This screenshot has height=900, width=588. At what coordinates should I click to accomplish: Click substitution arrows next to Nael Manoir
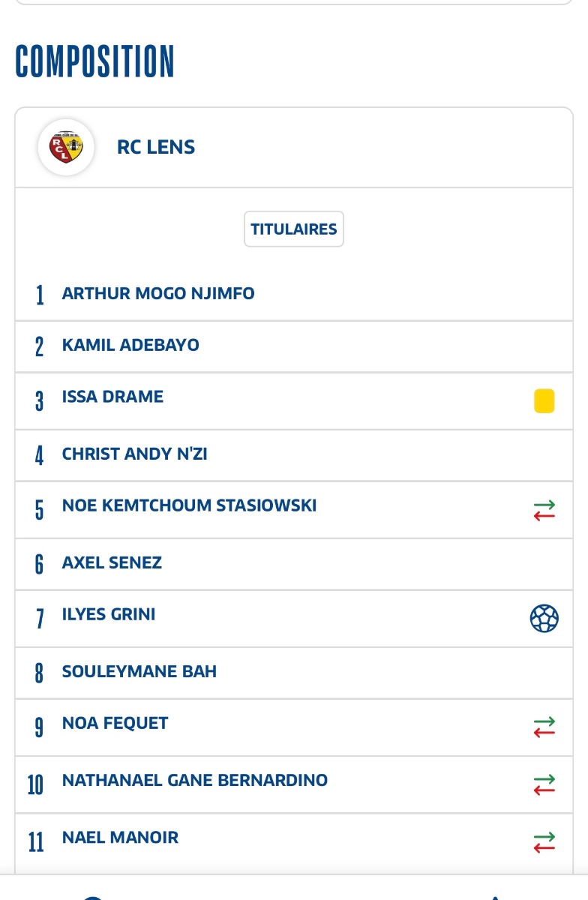(544, 841)
